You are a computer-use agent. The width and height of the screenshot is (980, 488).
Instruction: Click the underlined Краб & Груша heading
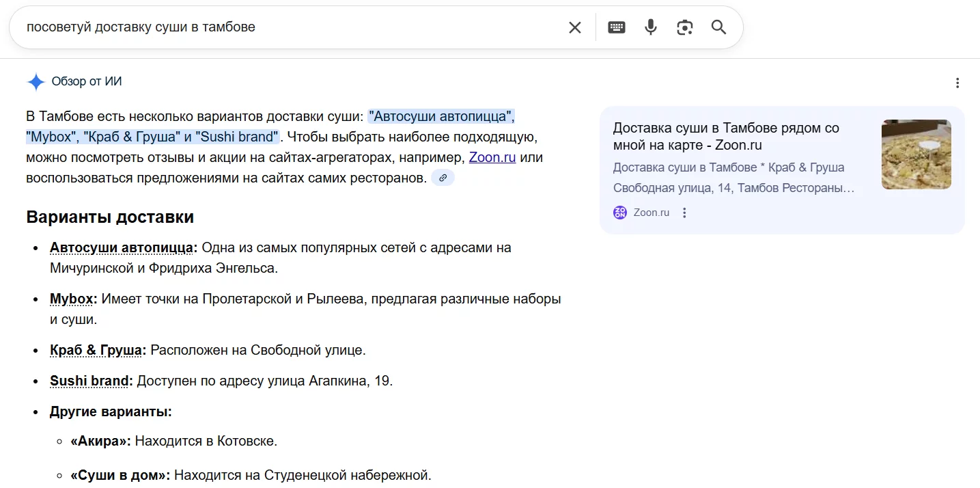[96, 350]
